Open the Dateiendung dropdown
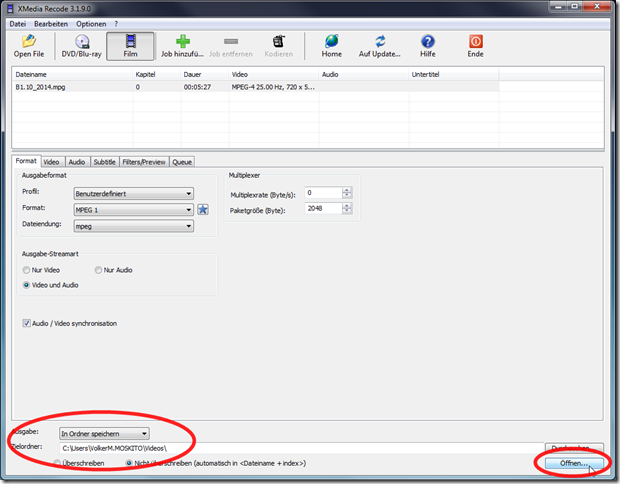 pyautogui.click(x=133, y=226)
